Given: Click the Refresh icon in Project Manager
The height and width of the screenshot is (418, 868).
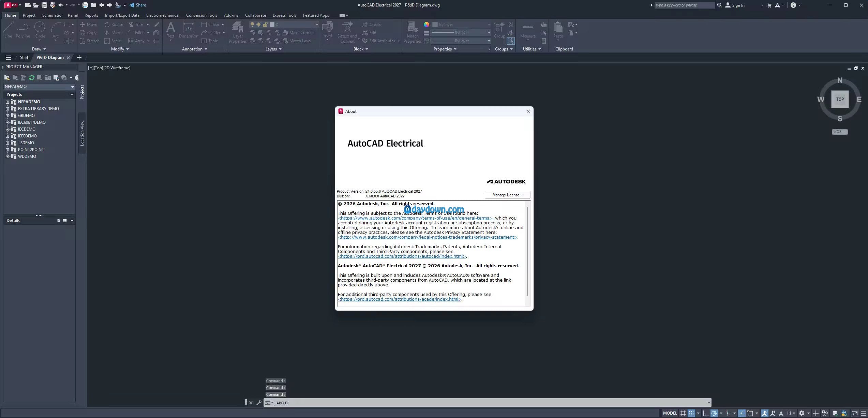Looking at the screenshot, I should click(x=32, y=78).
